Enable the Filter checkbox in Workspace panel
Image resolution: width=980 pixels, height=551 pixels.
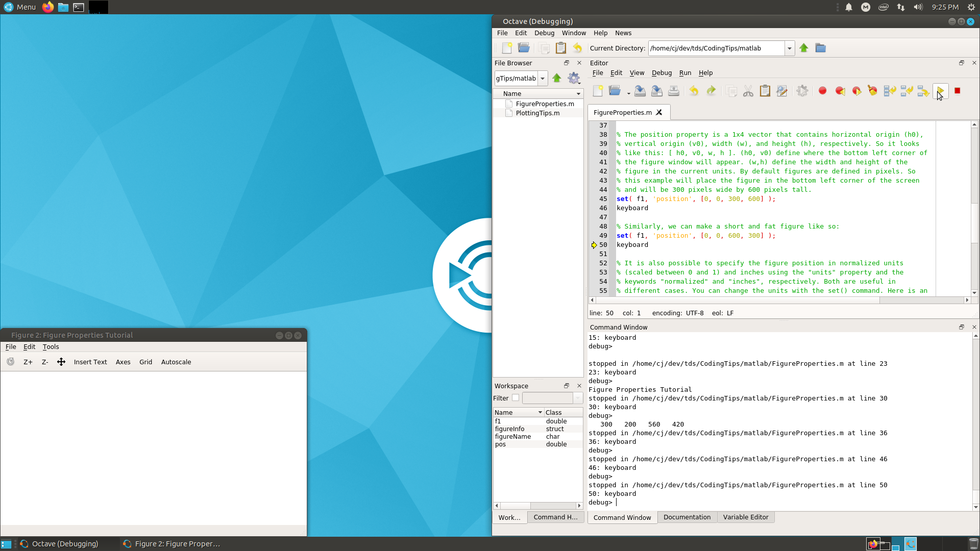[x=516, y=397]
